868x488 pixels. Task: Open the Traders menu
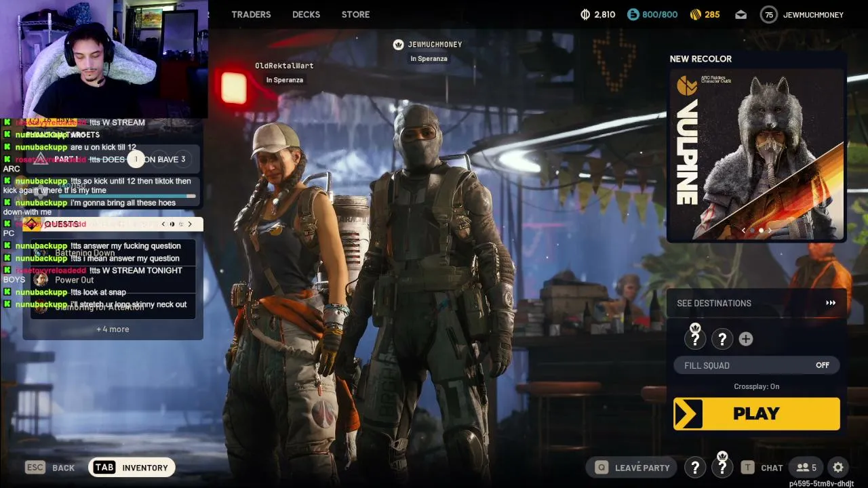click(251, 14)
